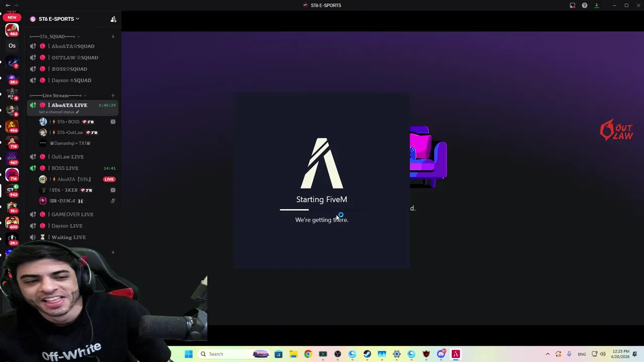644x362 pixels.
Task: Join the GAMEOVER LIVE voice channel
Action: (72, 214)
